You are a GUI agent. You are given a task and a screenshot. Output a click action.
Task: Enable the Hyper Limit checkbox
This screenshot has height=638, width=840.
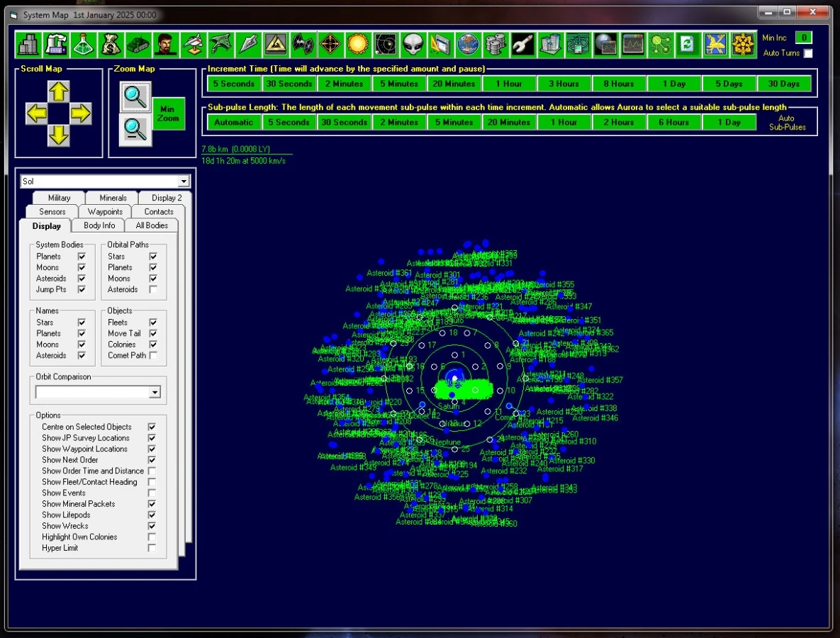pos(152,548)
